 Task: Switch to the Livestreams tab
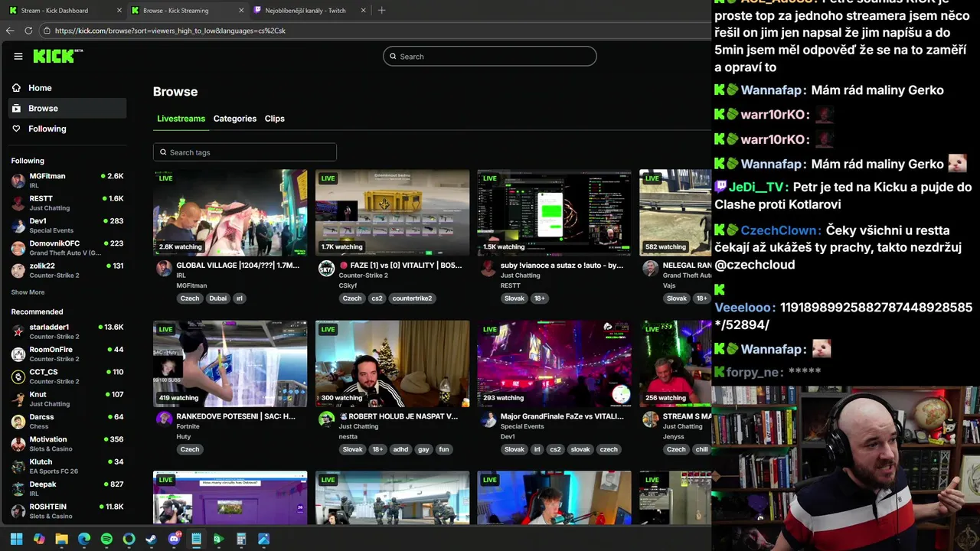coord(181,119)
